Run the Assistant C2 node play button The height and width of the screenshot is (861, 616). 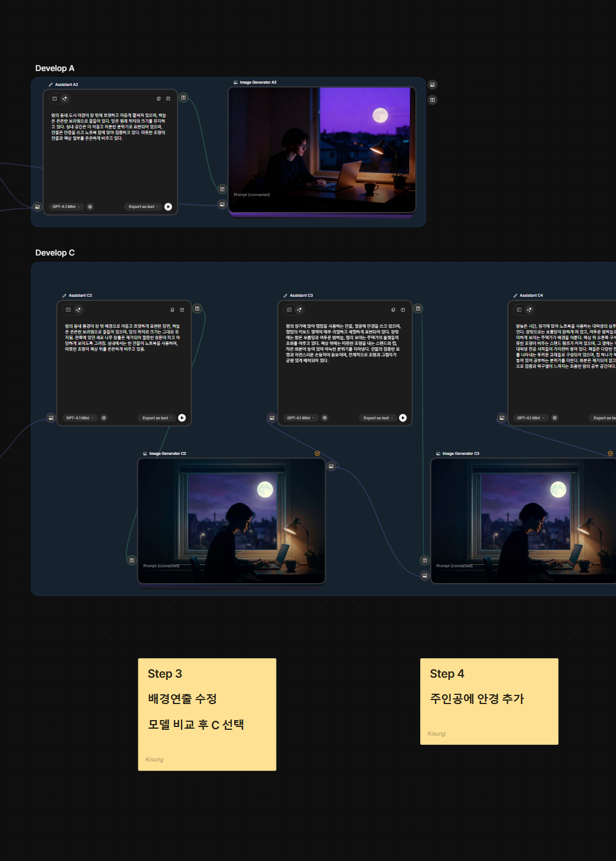182,418
